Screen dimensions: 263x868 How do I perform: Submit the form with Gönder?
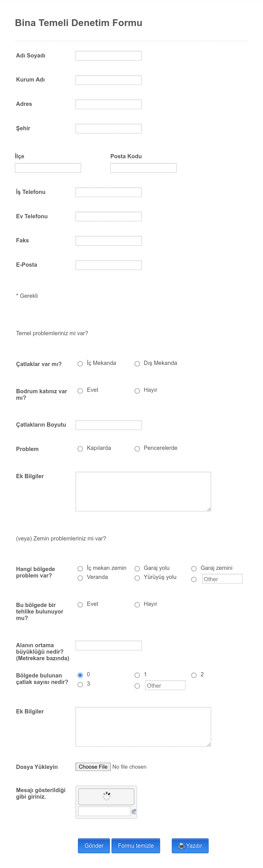pyautogui.click(x=94, y=845)
